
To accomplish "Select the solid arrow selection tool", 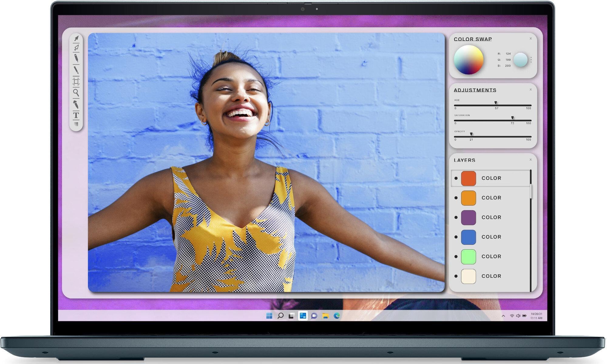I will pyautogui.click(x=76, y=38).
